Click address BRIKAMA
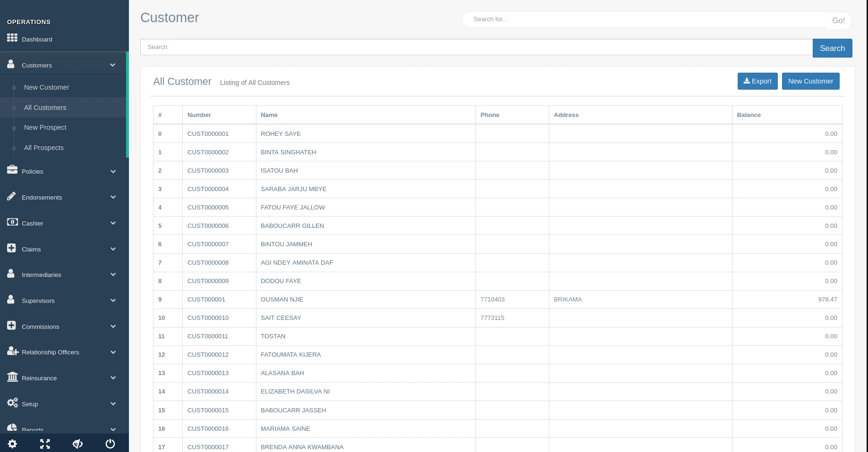The image size is (868, 452). click(x=568, y=299)
